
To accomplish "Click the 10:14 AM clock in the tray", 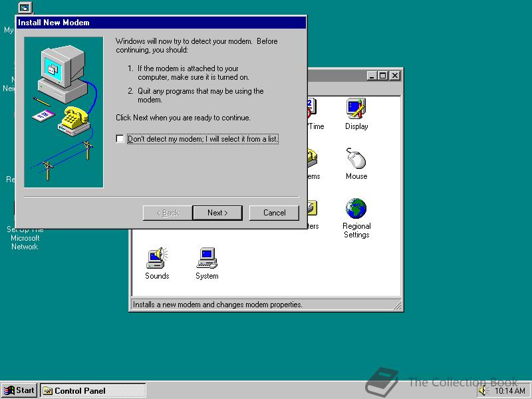I will click(x=510, y=390).
